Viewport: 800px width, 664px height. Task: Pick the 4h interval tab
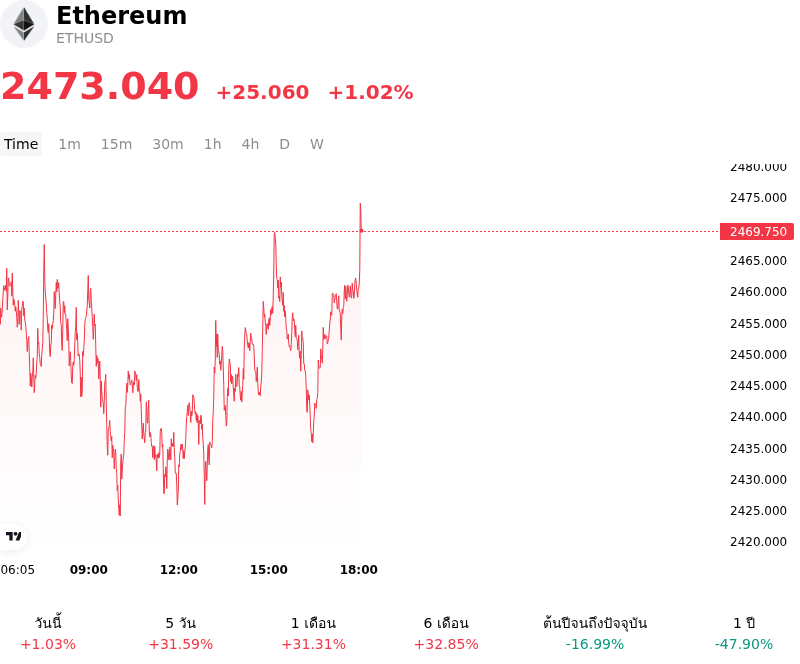coord(250,144)
